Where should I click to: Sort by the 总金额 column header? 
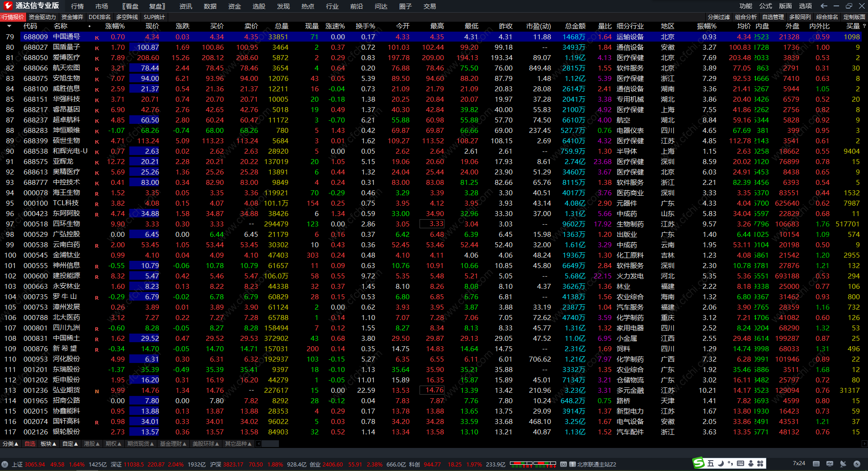point(575,26)
